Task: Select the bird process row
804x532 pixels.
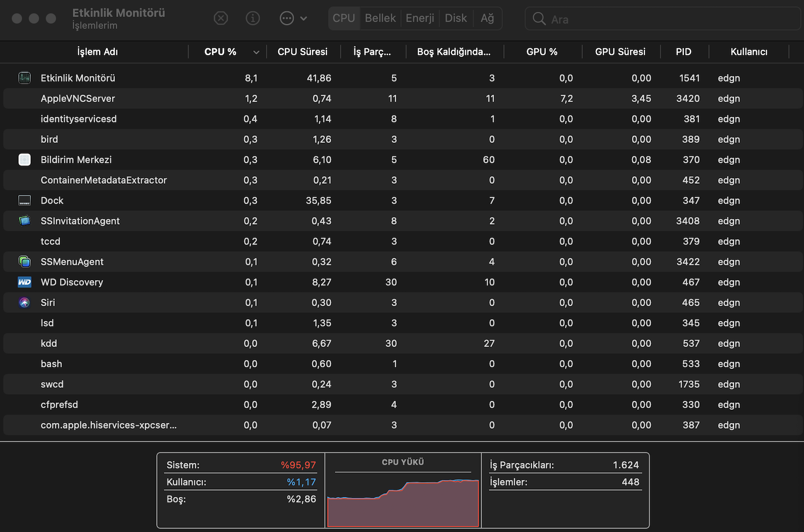Action: pyautogui.click(x=402, y=139)
